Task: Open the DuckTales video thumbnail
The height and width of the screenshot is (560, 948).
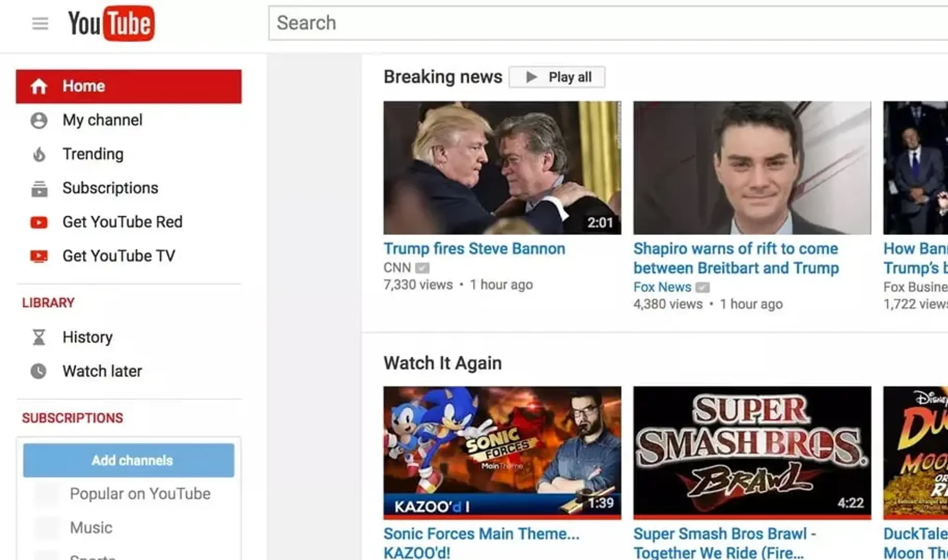Action: point(916,453)
